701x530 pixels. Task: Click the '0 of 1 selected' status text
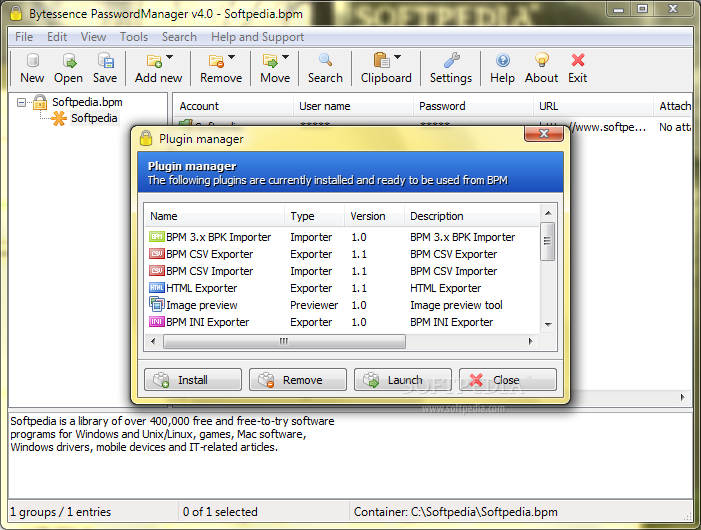220,512
